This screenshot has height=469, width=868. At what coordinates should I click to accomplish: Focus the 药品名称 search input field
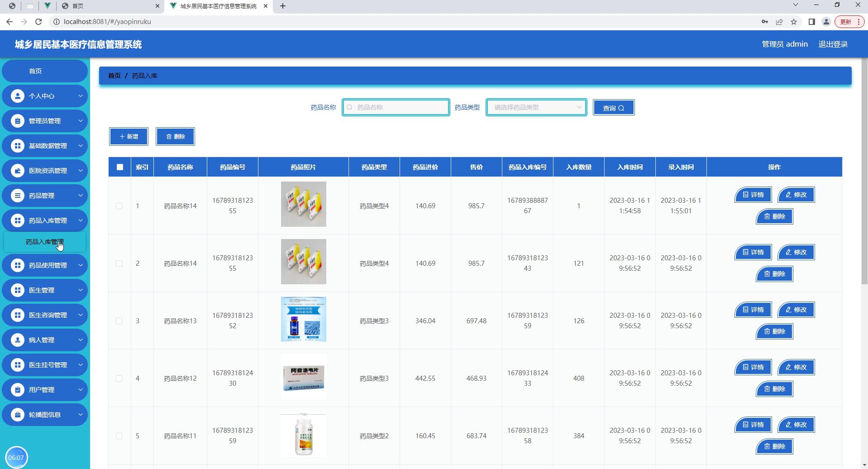396,107
